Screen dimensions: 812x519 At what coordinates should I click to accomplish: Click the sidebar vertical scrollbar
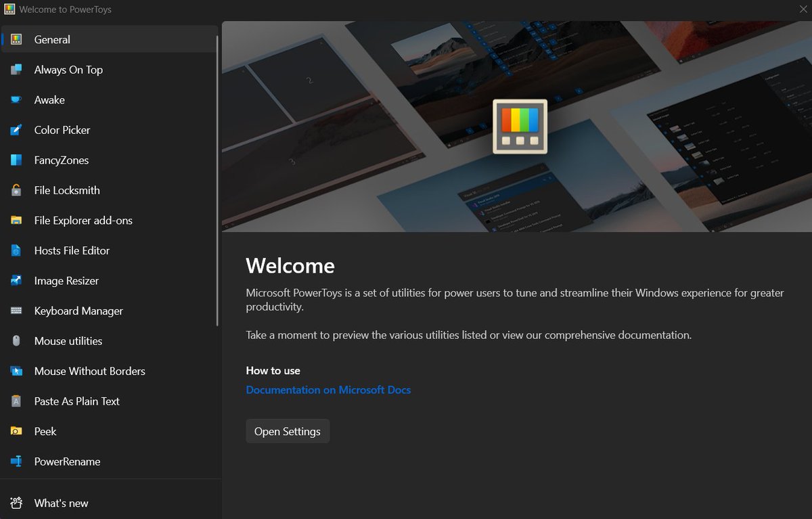(217, 181)
